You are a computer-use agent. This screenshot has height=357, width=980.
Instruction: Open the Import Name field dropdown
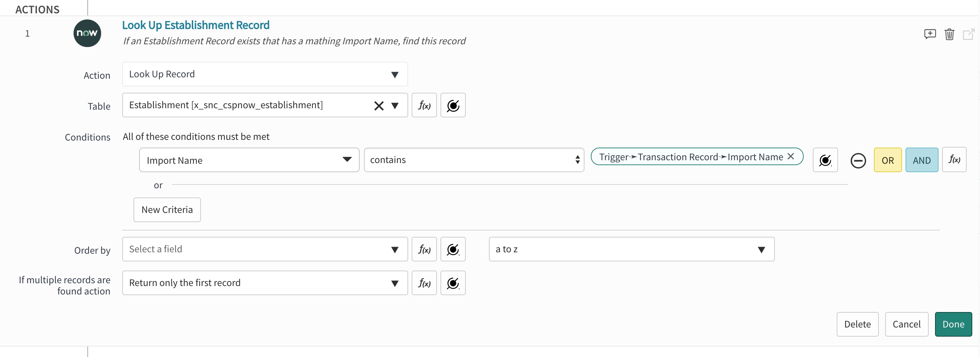[249, 160]
